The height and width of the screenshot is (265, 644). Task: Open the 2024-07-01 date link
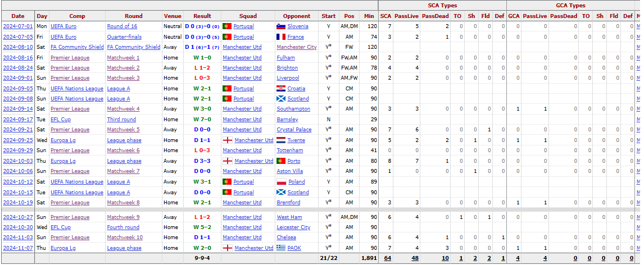click(17, 26)
